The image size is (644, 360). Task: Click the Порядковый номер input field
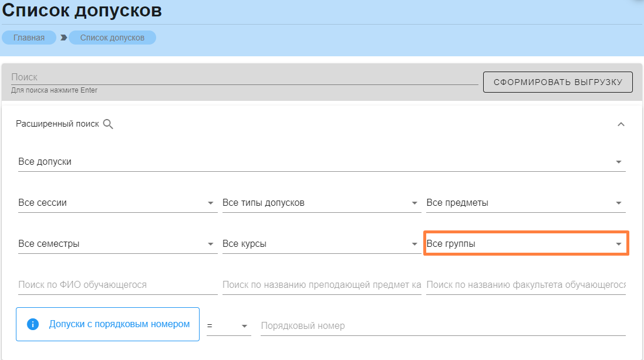(x=442, y=326)
